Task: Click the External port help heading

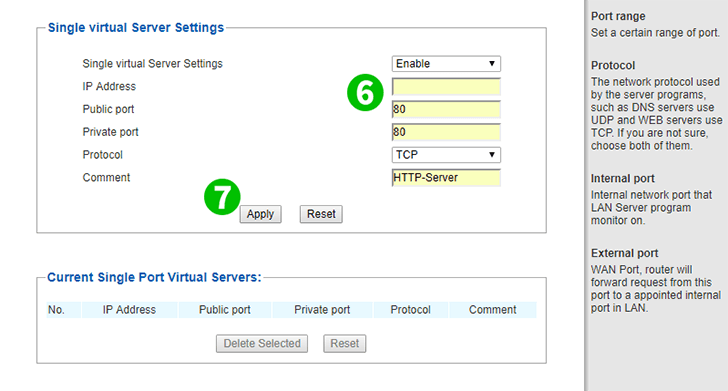Action: click(624, 253)
